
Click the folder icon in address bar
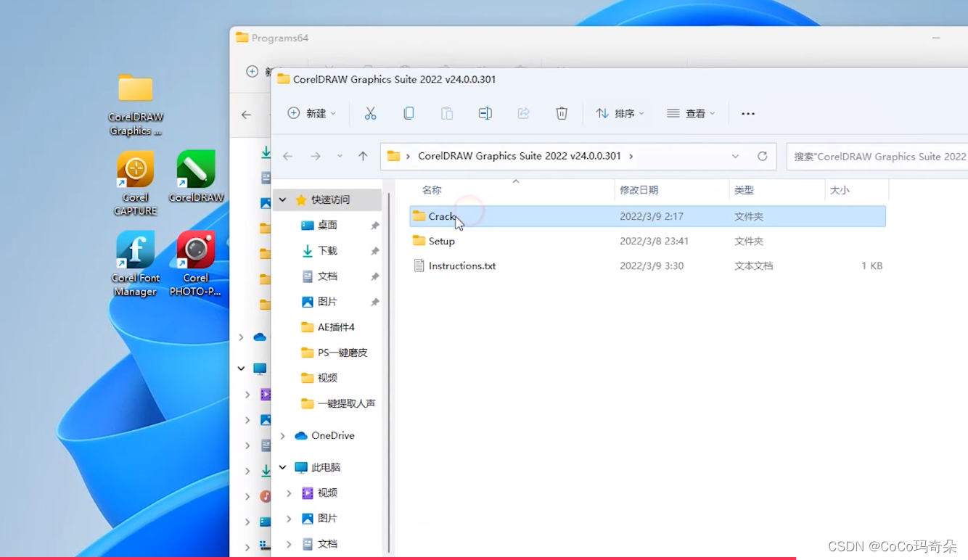pos(393,156)
